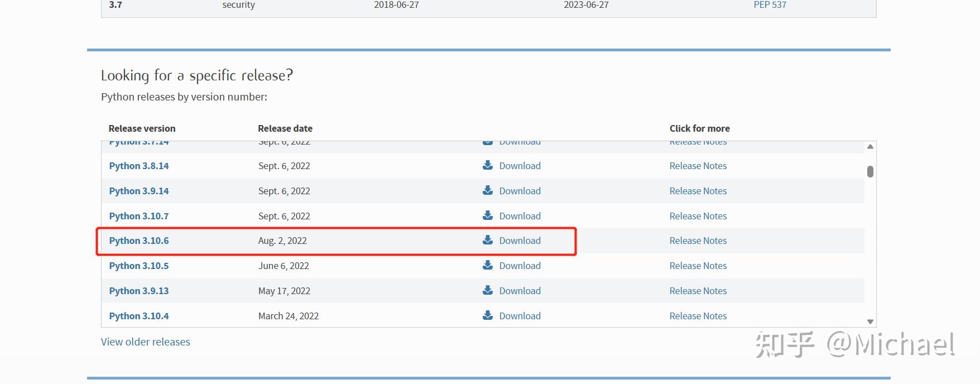Click download icon for Python 3.10.4

click(488, 315)
